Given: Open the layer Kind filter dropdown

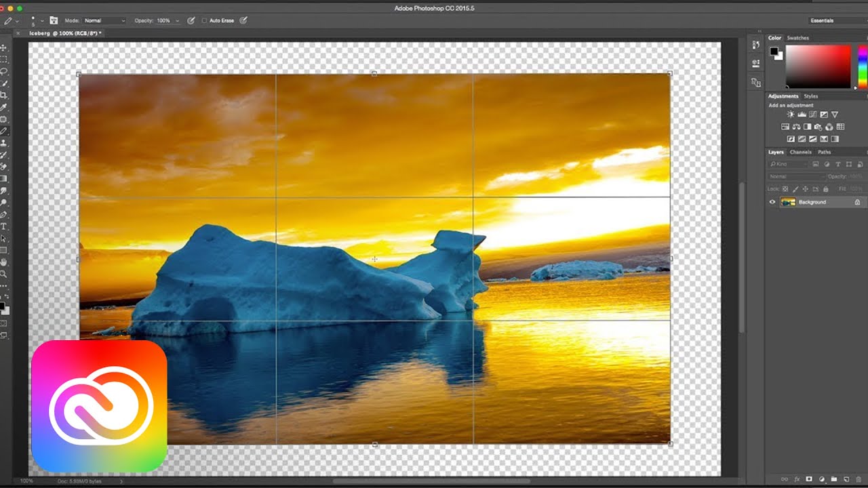Looking at the screenshot, I should [x=789, y=164].
